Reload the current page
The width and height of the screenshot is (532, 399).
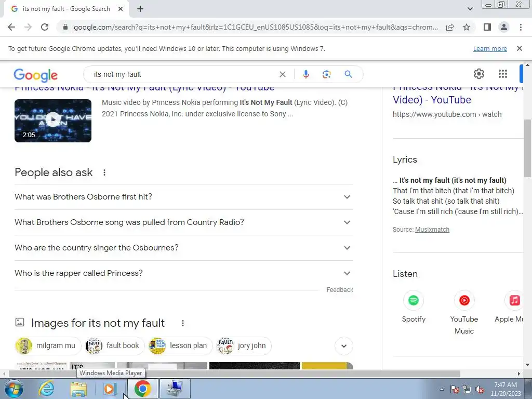point(45,27)
